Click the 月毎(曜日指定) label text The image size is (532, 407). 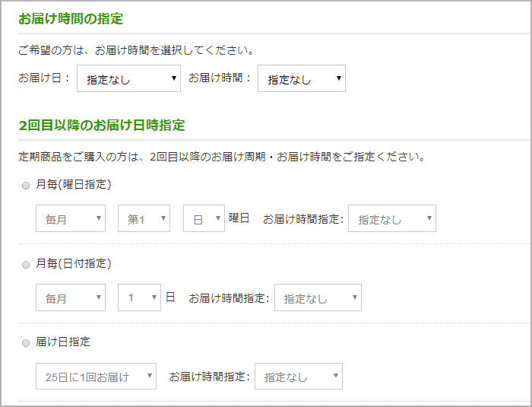pyautogui.click(x=73, y=184)
